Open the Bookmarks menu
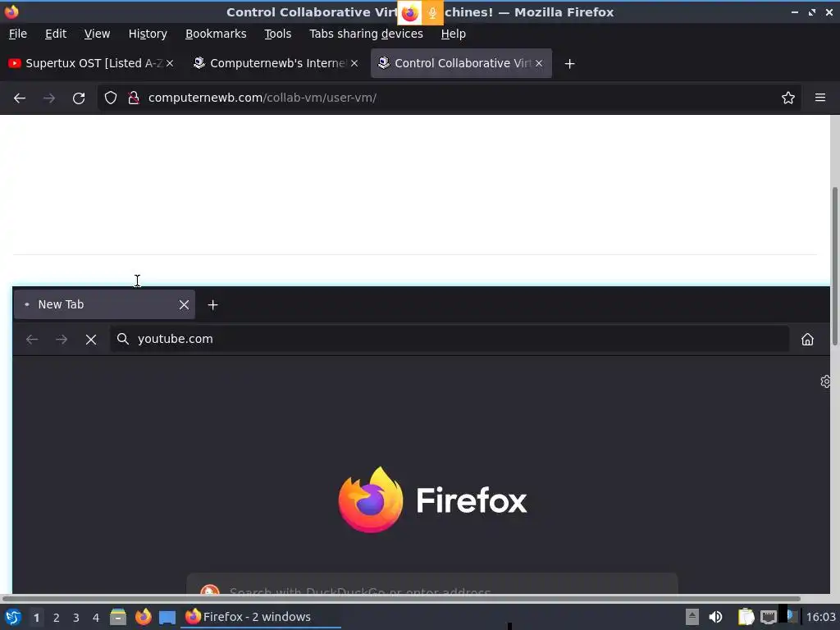Image resolution: width=840 pixels, height=630 pixels. [216, 34]
